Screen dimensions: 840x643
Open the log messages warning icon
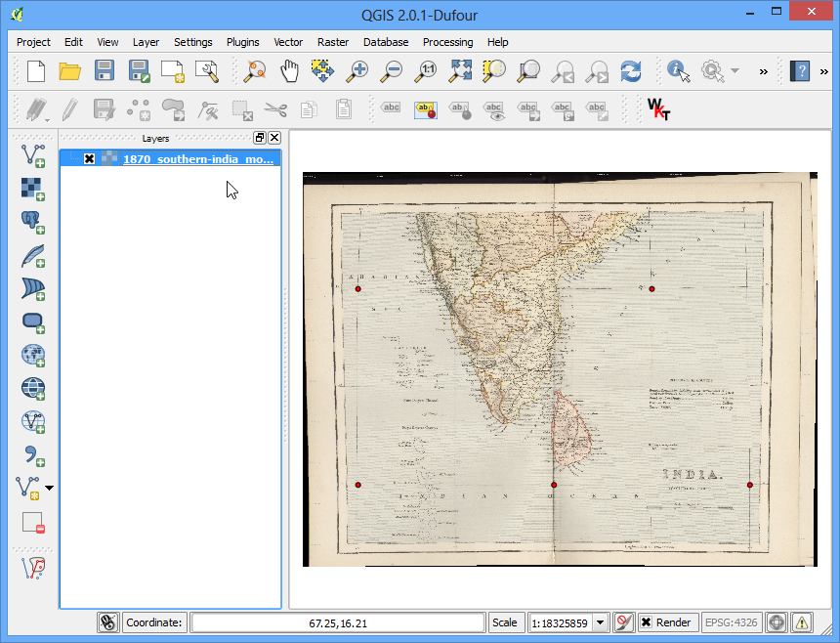pos(802,622)
